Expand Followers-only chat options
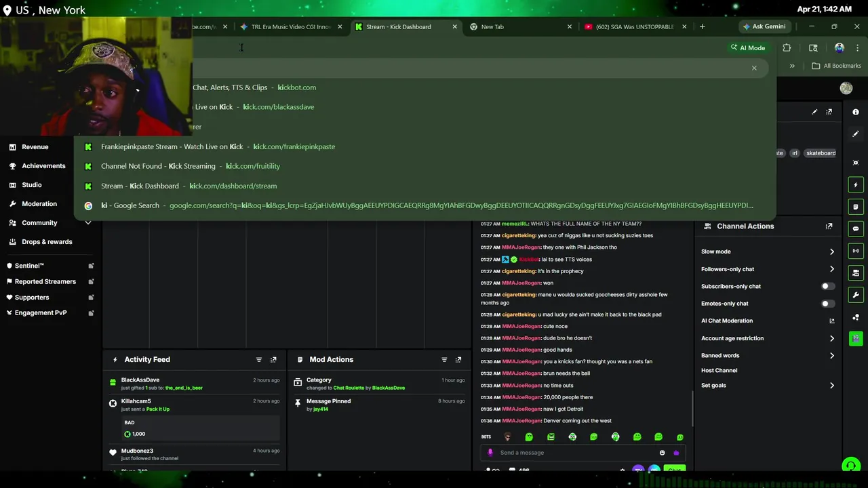868x488 pixels. (832, 269)
